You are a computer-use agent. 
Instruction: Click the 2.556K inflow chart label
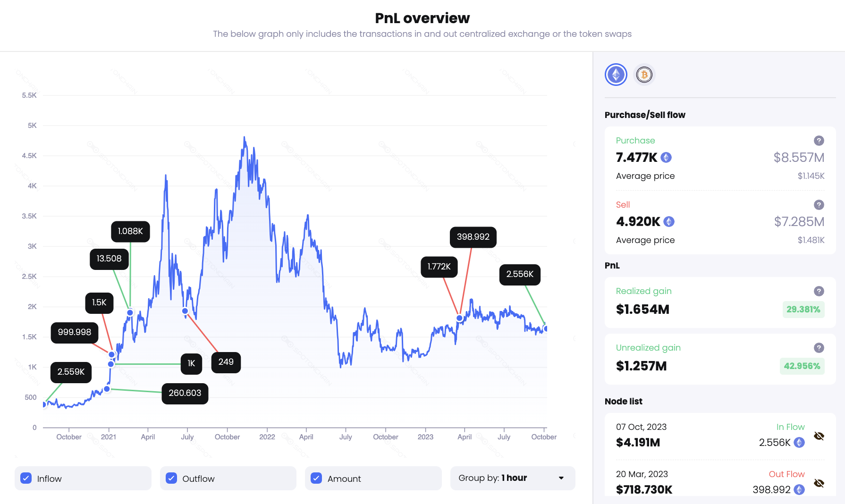click(520, 274)
